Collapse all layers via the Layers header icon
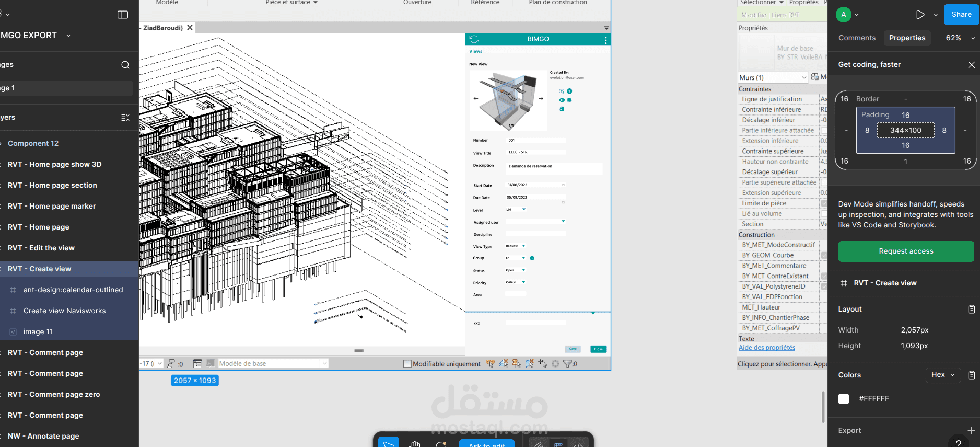The height and width of the screenshot is (447, 980). [125, 118]
